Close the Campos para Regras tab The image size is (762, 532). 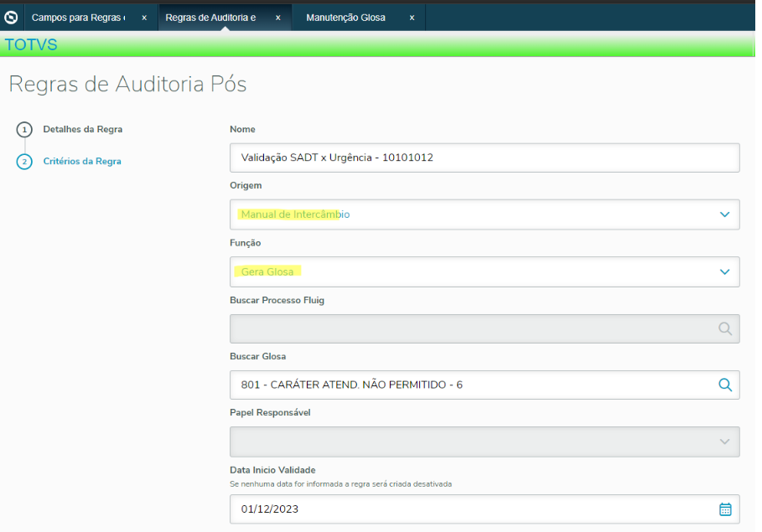pos(144,18)
